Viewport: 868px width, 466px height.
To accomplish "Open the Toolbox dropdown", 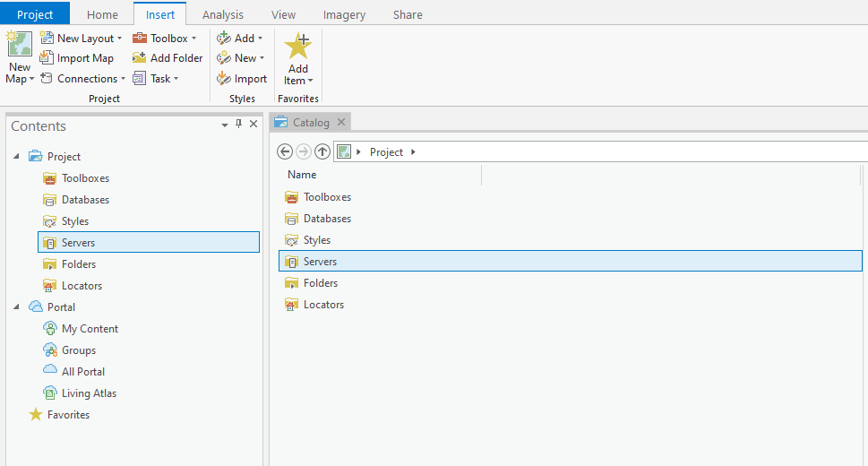I will click(193, 39).
